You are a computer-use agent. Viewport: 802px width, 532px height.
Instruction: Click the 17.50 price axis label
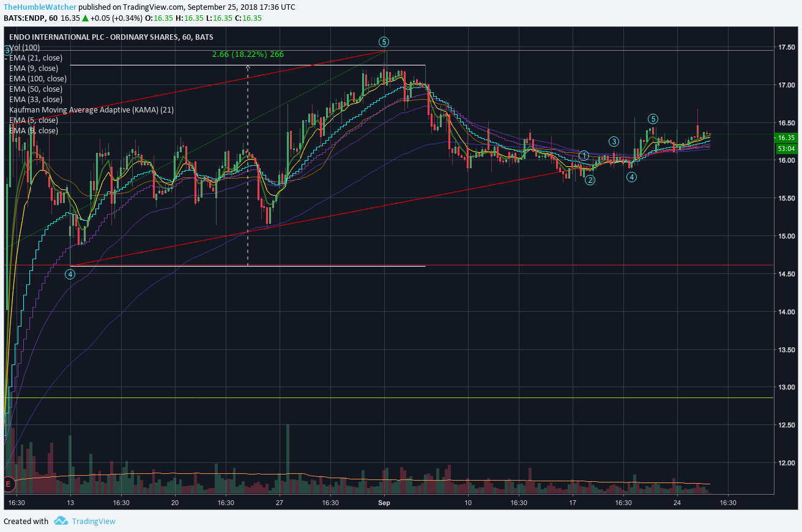point(786,47)
